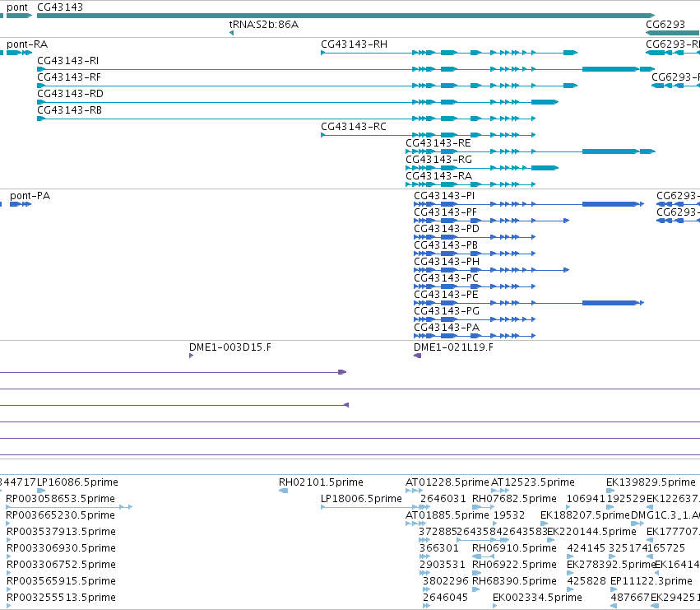Click protein CG43143-PB label
Image resolution: width=700 pixels, height=610 pixels.
446,245
